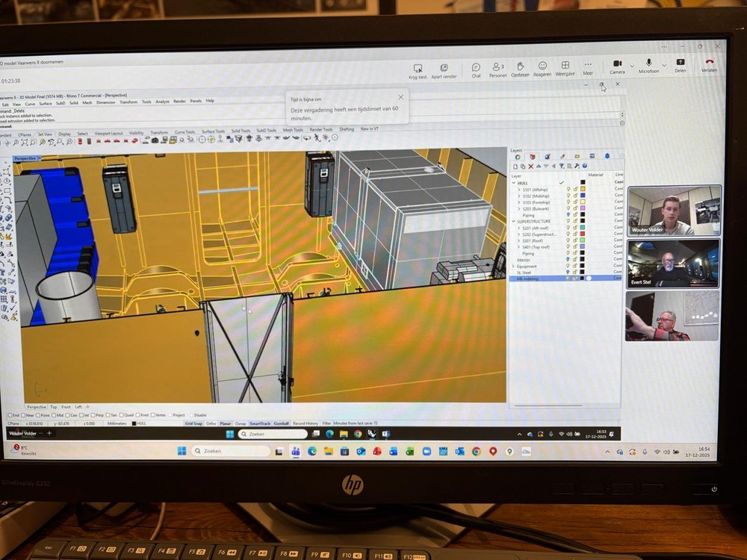This screenshot has width=747, height=560.
Task: Click the Windows taskbar Zoeken search box
Action: click(232, 451)
